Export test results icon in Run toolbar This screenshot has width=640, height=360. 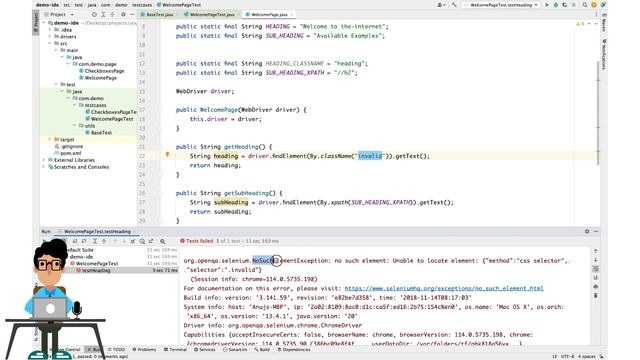pyautogui.click(x=151, y=241)
